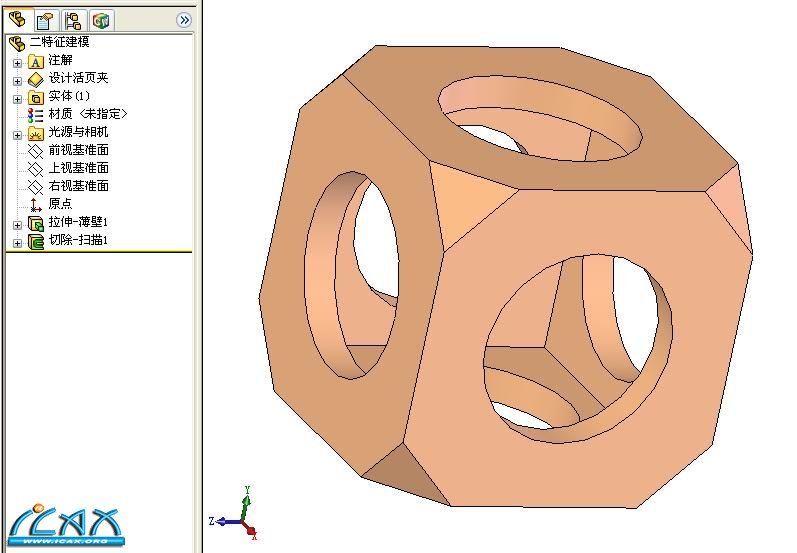
Task: Click the top plane icon 上视基准面
Action: click(x=36, y=169)
